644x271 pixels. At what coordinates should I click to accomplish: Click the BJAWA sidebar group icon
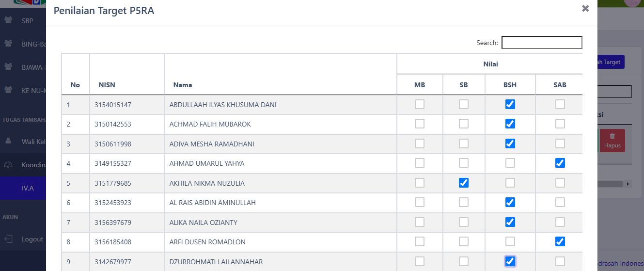click(x=8, y=67)
